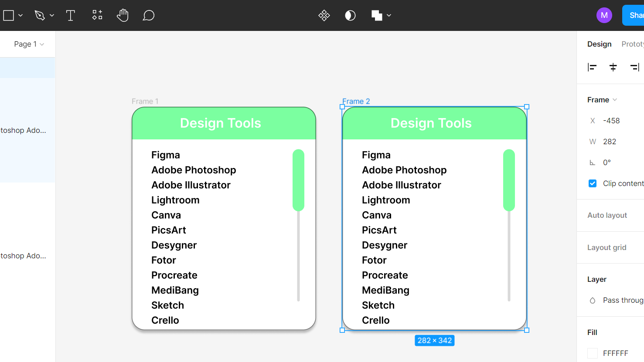Viewport: 644px width, 362px height.
Task: Select the Comment tool
Action: 149,16
